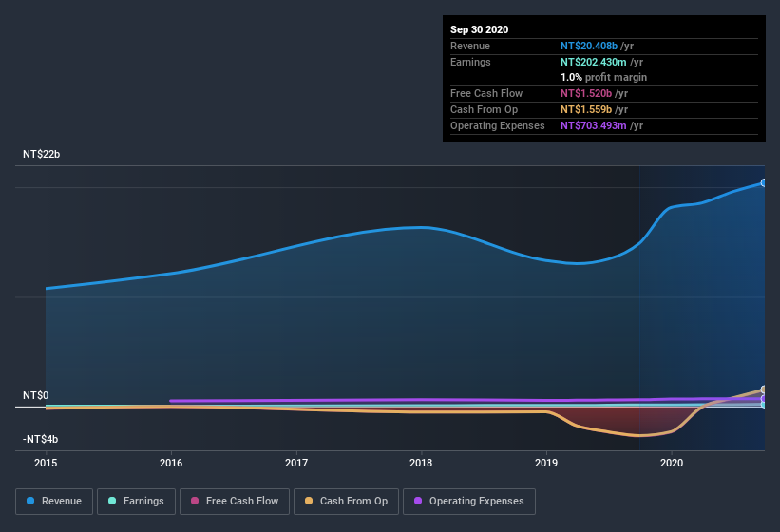Click the Earnings row label in tooltip
The width and height of the screenshot is (780, 532).
470,62
